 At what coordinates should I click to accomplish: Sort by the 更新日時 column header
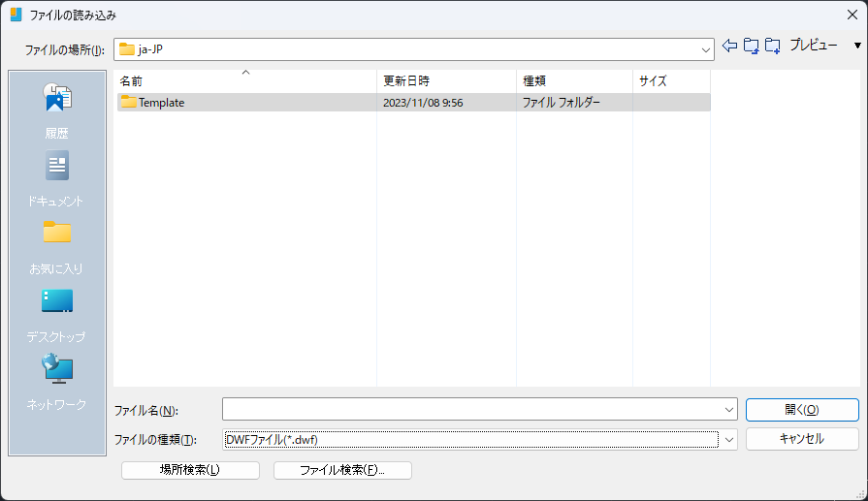pos(446,80)
